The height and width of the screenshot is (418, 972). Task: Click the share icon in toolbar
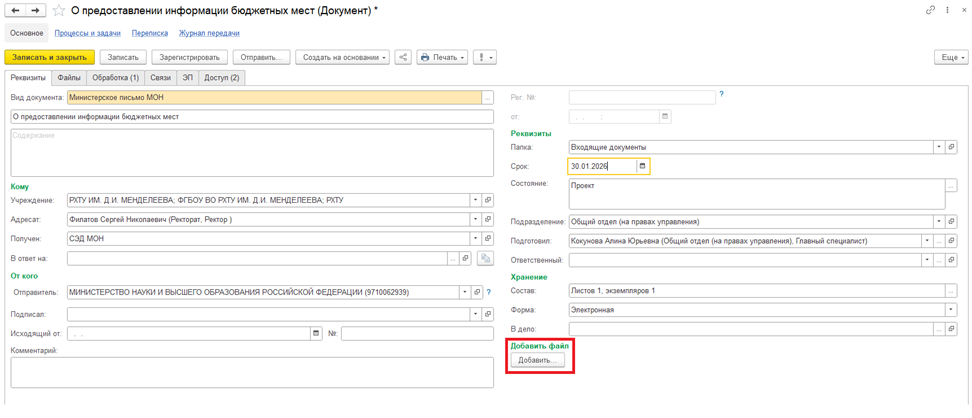(x=403, y=57)
